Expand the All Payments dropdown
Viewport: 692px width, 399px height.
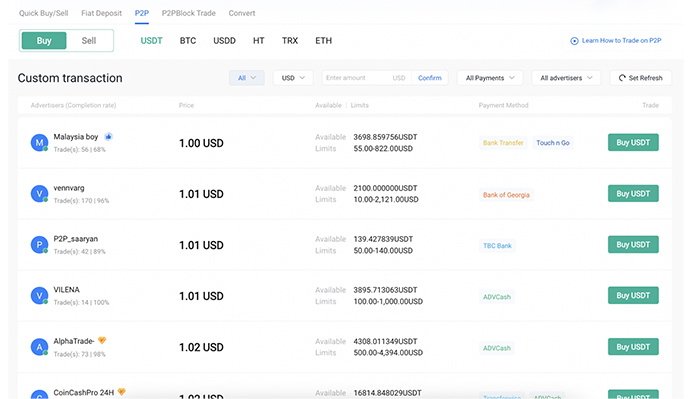pyautogui.click(x=490, y=78)
